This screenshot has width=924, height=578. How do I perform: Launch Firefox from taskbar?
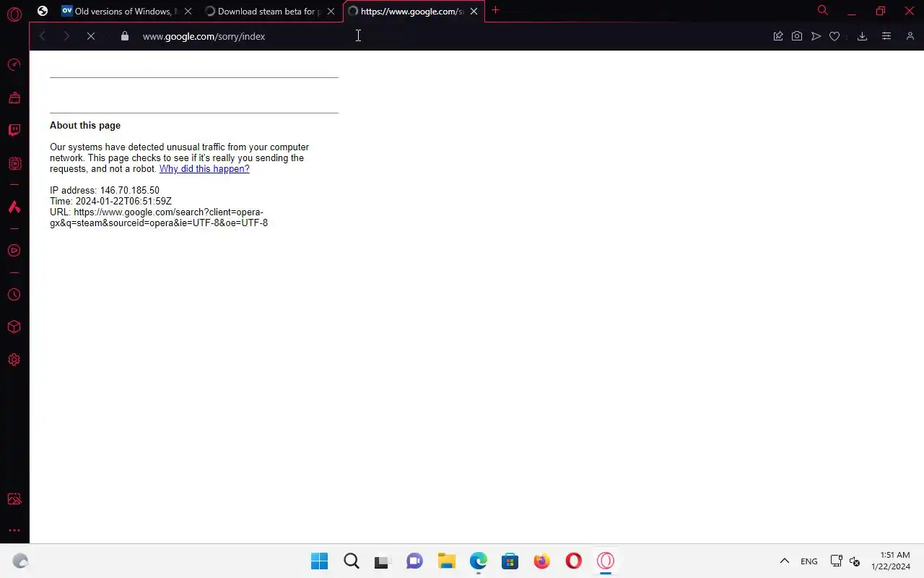pos(542,561)
